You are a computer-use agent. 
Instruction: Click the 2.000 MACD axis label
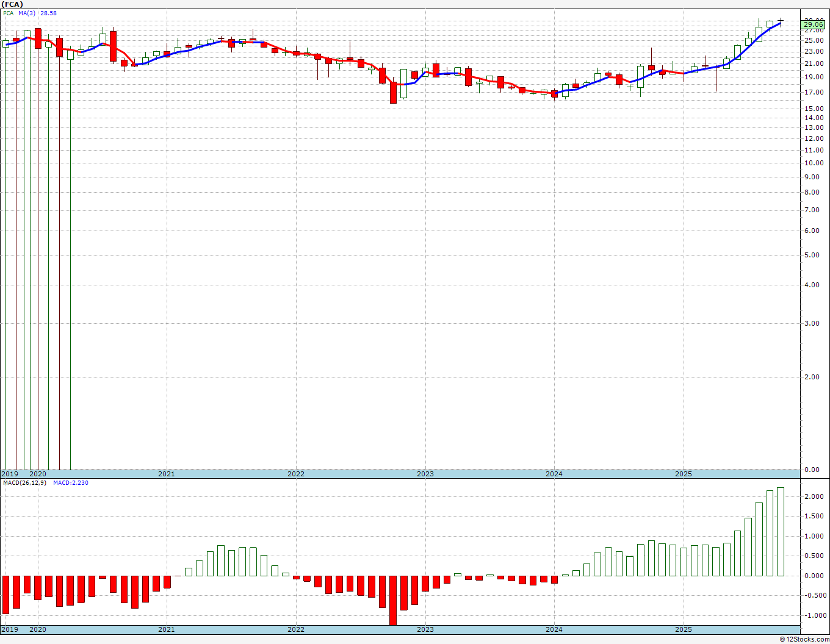[x=814, y=497]
